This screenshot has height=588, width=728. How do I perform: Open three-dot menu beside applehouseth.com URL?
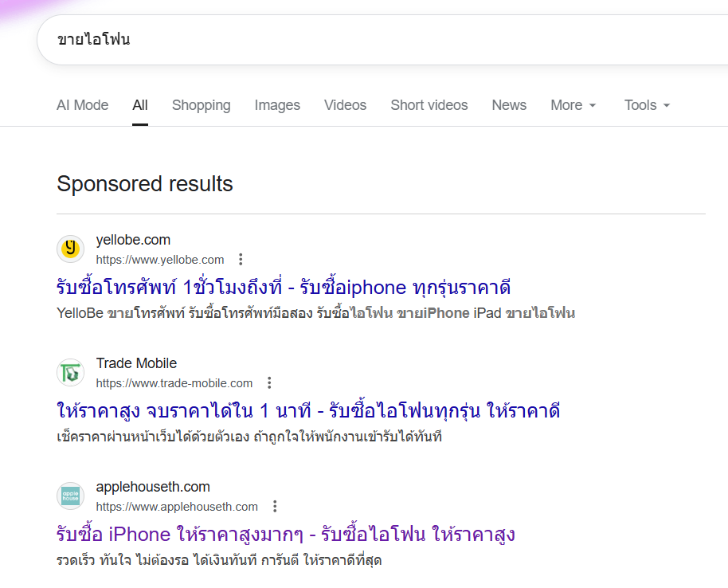[x=275, y=507]
